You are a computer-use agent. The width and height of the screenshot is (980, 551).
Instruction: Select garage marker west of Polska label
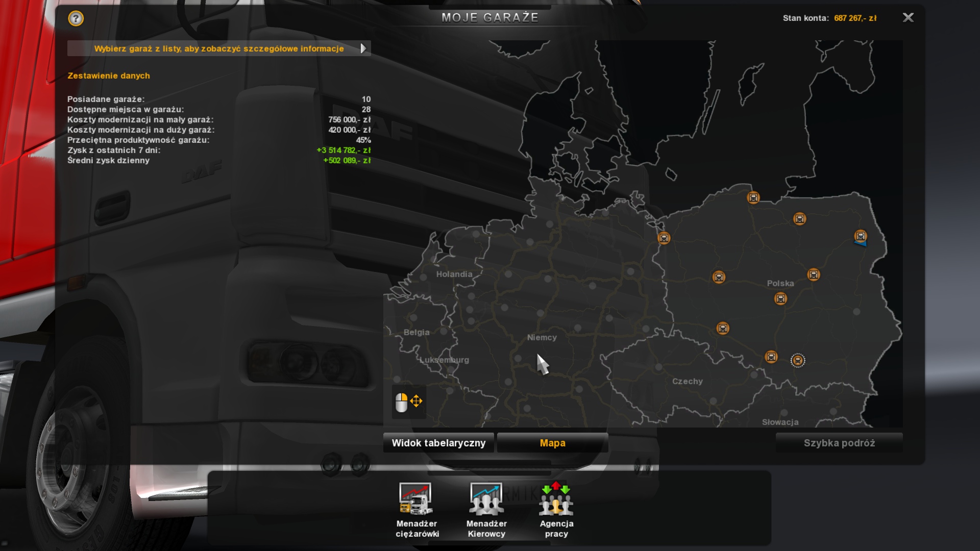(719, 277)
